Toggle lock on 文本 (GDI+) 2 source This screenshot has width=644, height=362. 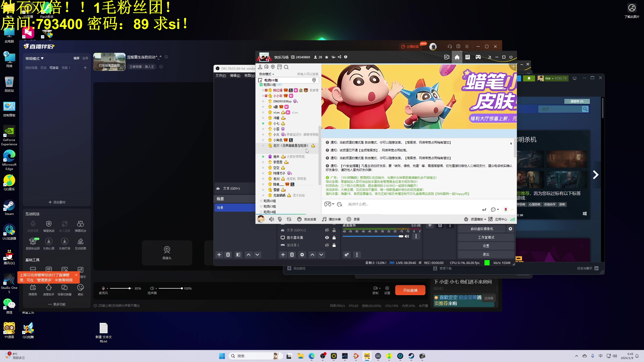pos(334,230)
